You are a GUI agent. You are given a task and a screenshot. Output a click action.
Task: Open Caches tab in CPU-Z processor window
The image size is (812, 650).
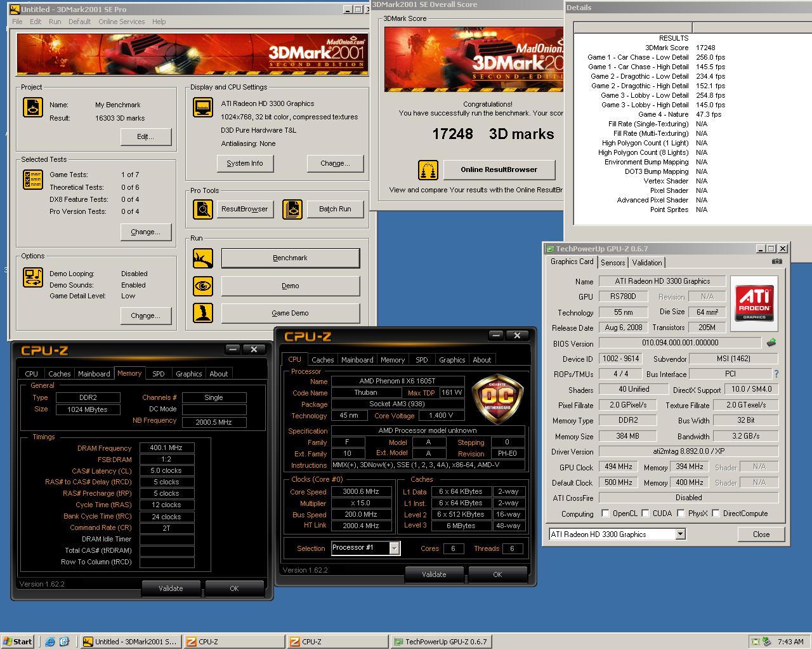(322, 360)
